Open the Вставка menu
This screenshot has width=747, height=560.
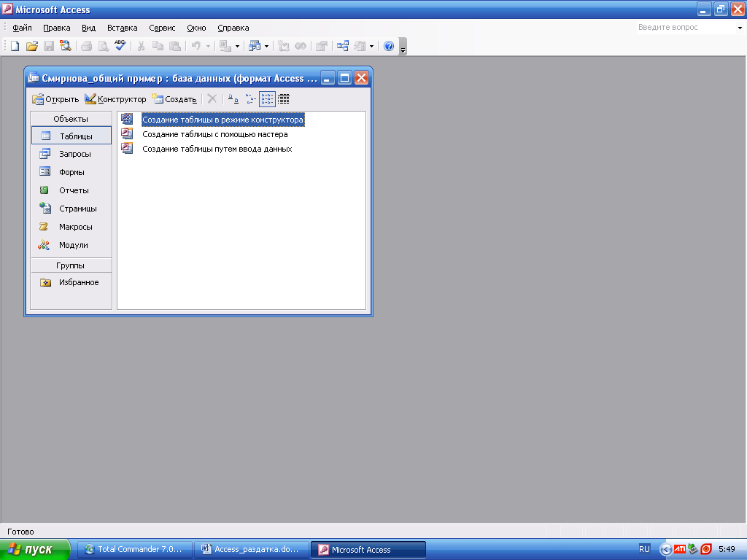point(122,28)
